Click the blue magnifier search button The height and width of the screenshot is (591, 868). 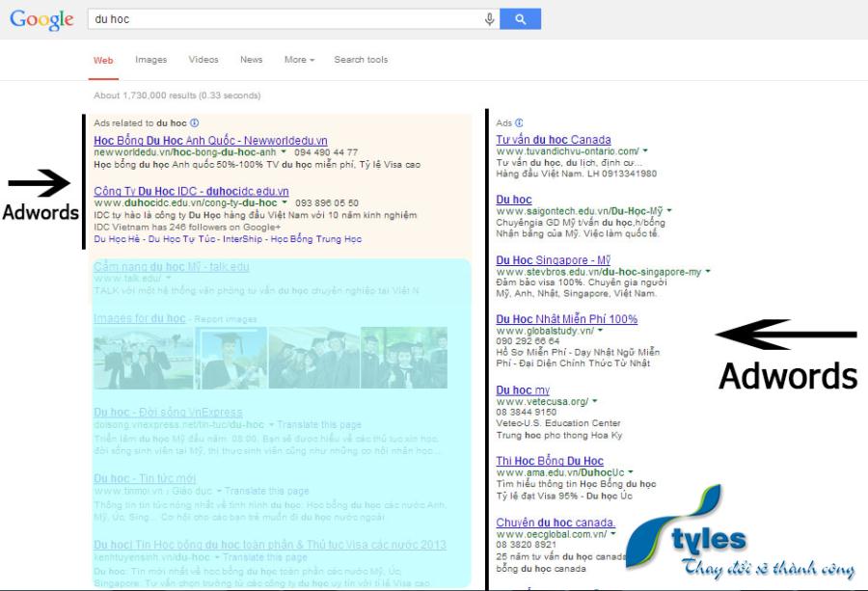(521, 19)
